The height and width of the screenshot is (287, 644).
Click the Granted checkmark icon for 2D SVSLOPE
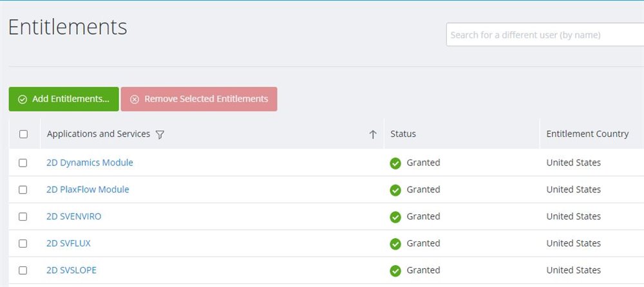[395, 271]
